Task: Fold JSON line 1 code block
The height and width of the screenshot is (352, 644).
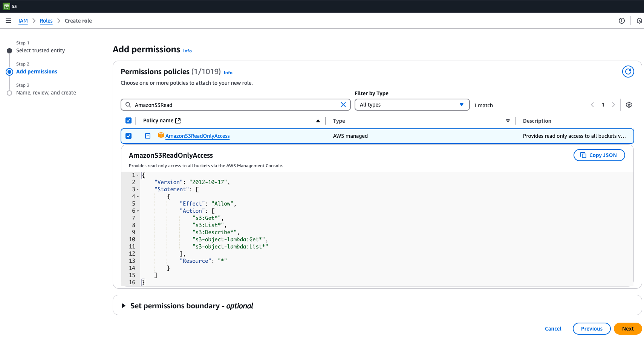Action: pyautogui.click(x=138, y=175)
